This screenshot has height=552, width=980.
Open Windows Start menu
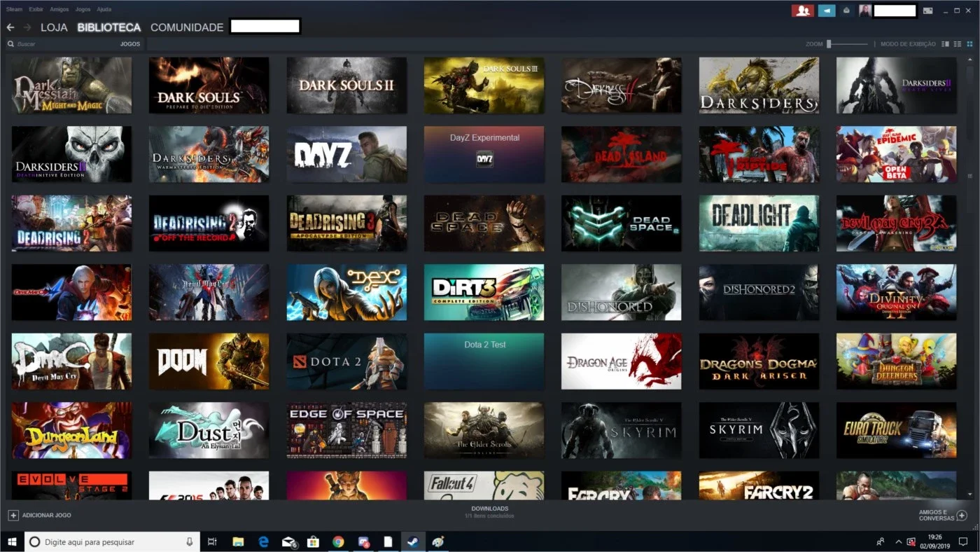pyautogui.click(x=11, y=541)
